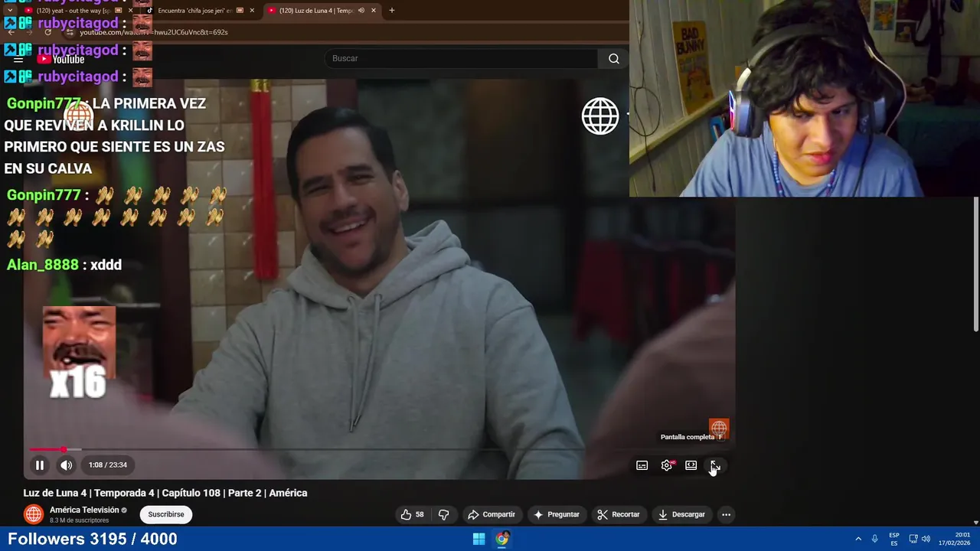Viewport: 980px width, 551px height.
Task: Click the browser address bar URL
Action: click(x=153, y=32)
